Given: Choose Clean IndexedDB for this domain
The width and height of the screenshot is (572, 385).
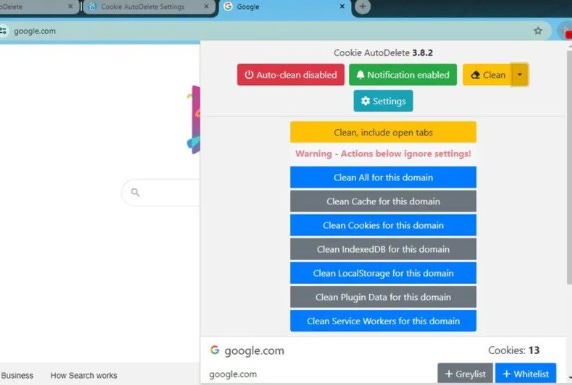Looking at the screenshot, I should [383, 249].
